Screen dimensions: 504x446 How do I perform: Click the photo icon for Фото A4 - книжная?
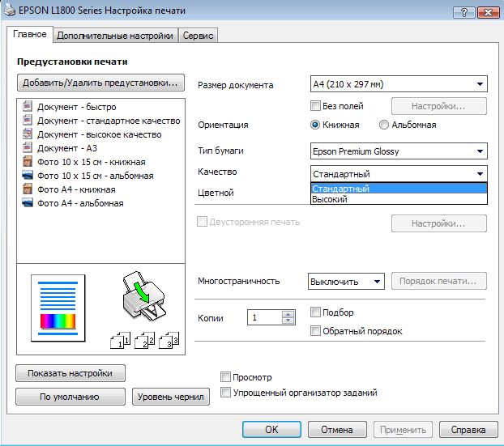(x=28, y=189)
